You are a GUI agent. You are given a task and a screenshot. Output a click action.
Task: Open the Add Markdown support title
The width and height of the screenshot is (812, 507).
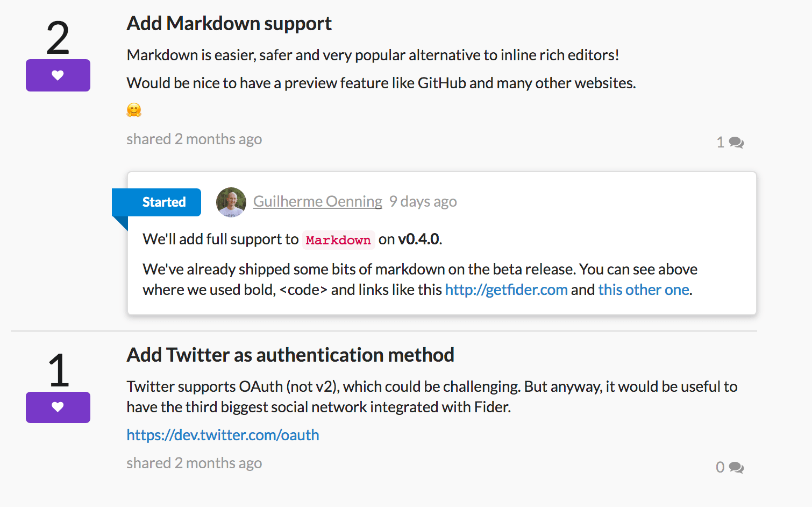(x=229, y=24)
